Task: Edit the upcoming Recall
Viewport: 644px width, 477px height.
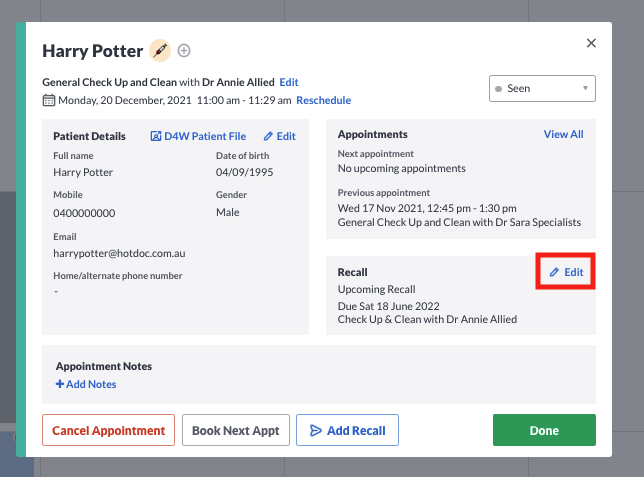Action: [566, 272]
